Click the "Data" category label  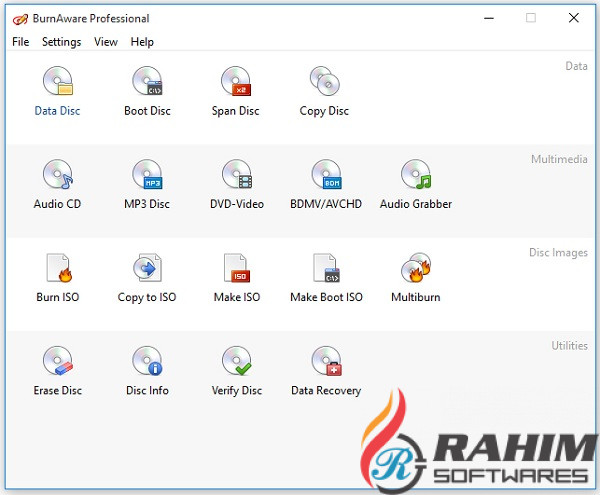coord(576,66)
